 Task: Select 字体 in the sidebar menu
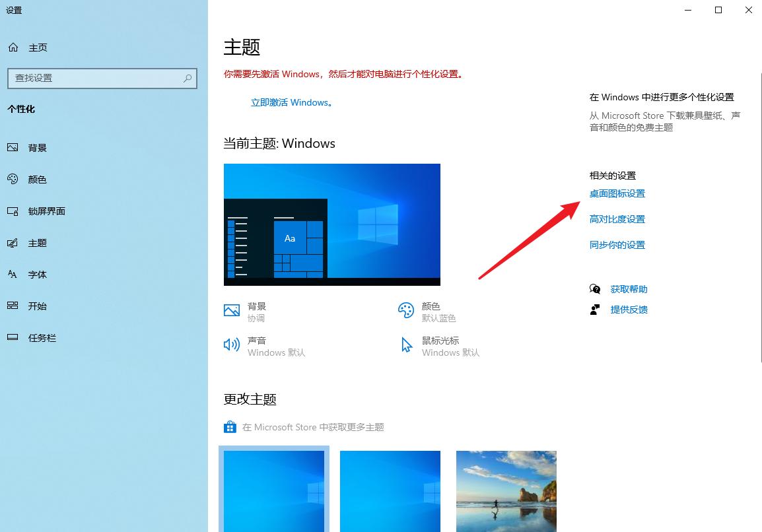pyautogui.click(x=38, y=275)
